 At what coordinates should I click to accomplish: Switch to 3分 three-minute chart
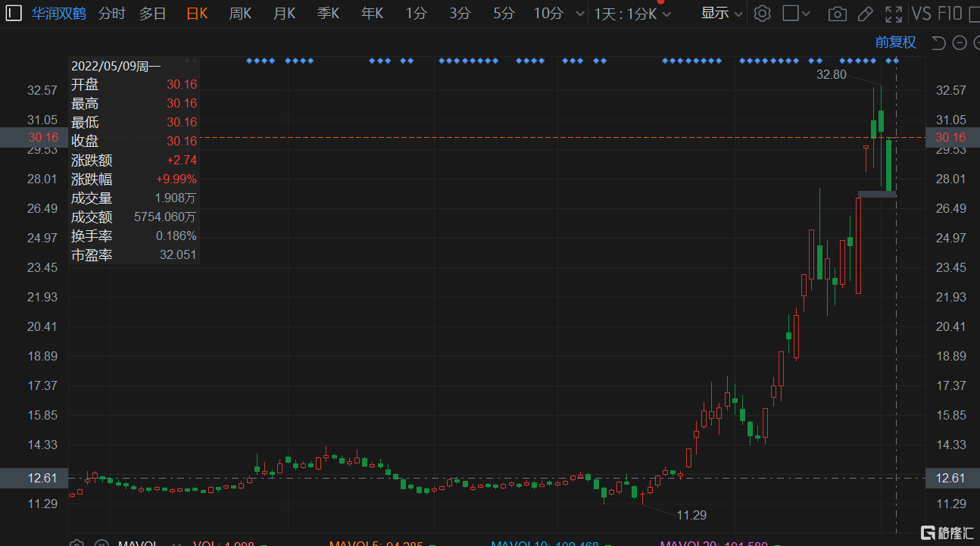[460, 13]
